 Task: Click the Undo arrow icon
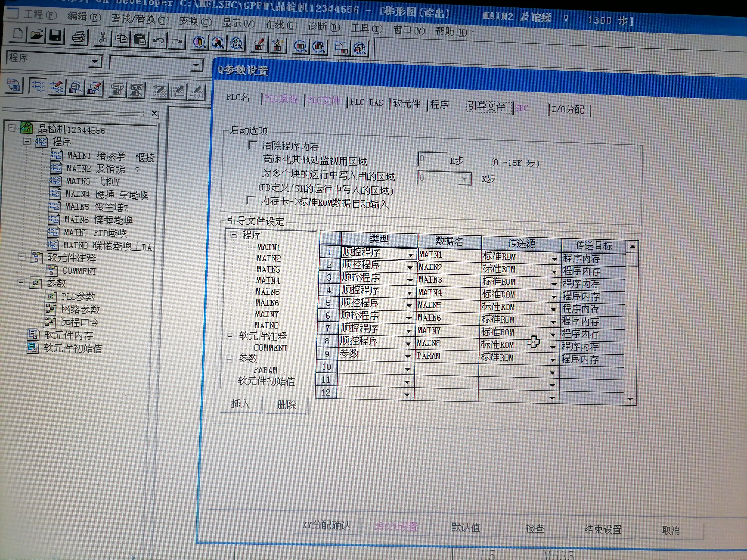[x=158, y=41]
